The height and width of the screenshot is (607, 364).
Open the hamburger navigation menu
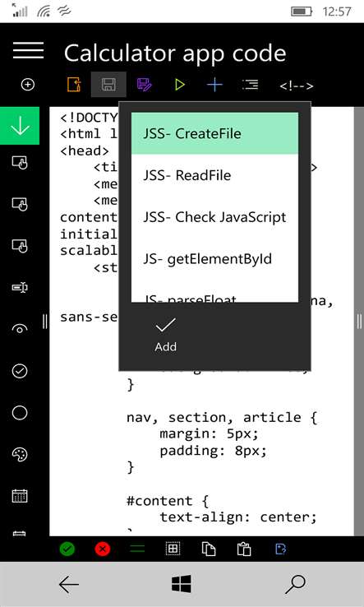coord(28,50)
